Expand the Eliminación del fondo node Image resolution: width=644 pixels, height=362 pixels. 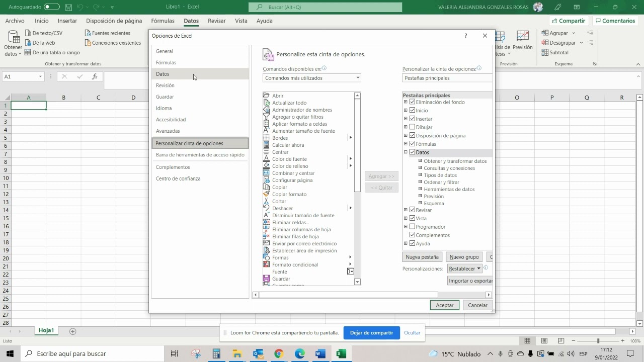click(x=406, y=102)
